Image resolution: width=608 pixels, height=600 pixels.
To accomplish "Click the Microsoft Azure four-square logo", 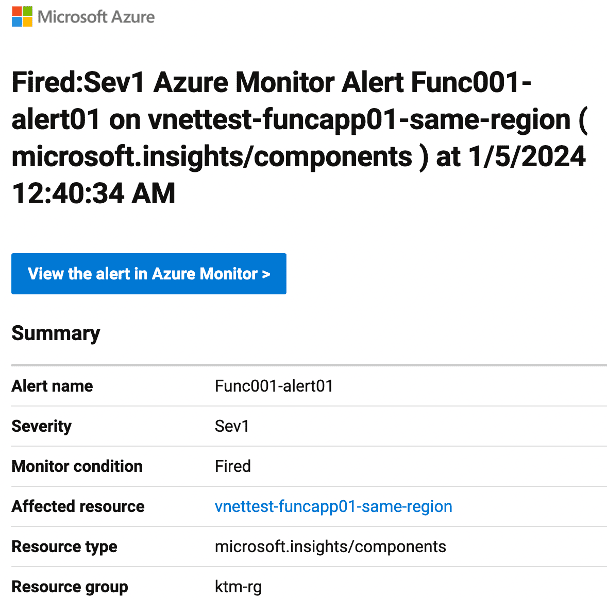I will click(22, 17).
